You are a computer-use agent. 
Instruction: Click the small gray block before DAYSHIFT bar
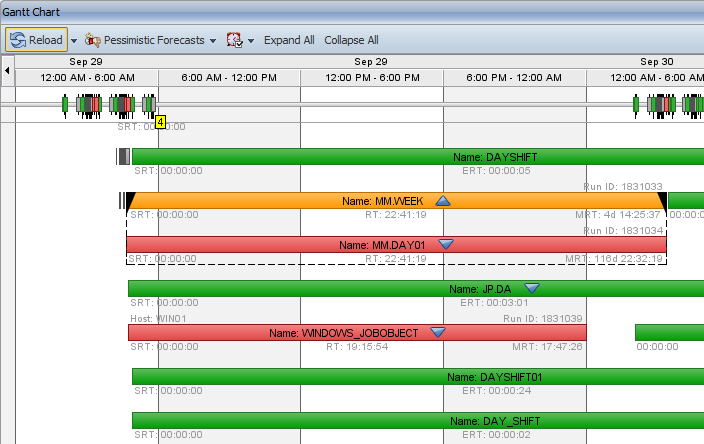[123, 156]
